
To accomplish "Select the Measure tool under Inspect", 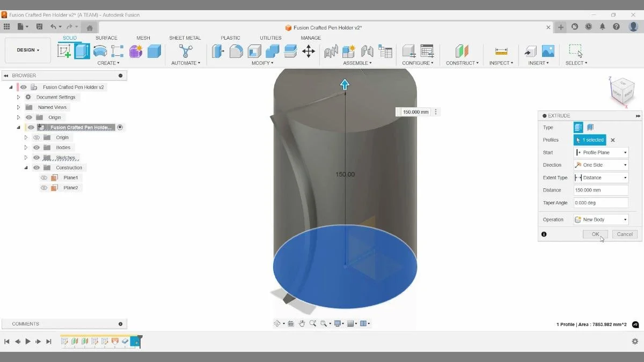I will click(x=501, y=51).
